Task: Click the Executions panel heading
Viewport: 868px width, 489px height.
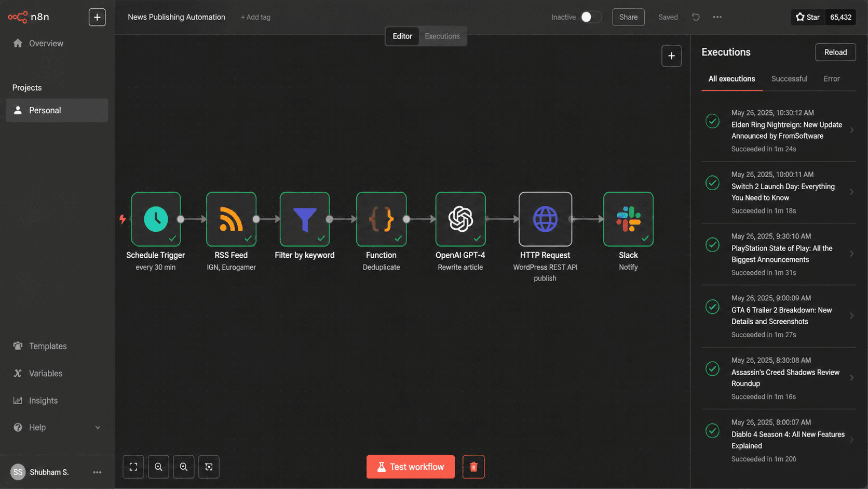Action: click(726, 52)
